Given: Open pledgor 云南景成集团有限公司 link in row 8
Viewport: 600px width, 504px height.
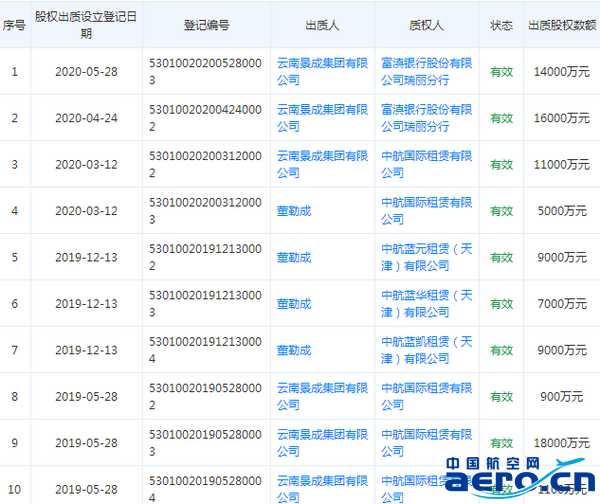Looking at the screenshot, I should (322, 396).
